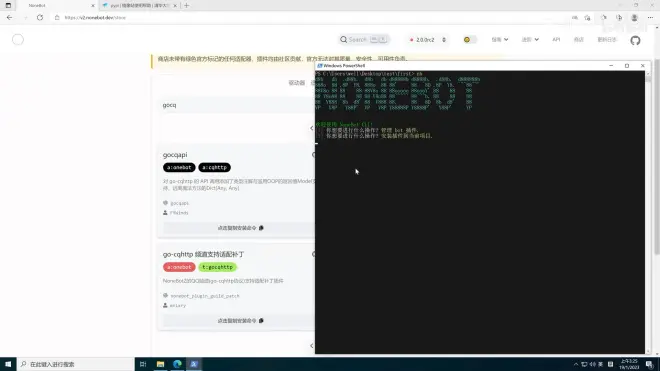Open the 2.0.0rc2 version selector

(428, 40)
